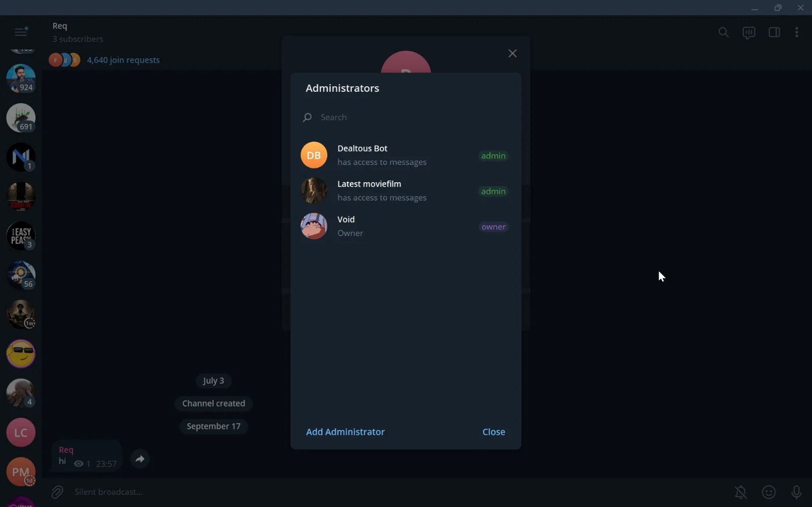Open the chat with 4 unread messages
This screenshot has width=812, height=507.
point(21,393)
